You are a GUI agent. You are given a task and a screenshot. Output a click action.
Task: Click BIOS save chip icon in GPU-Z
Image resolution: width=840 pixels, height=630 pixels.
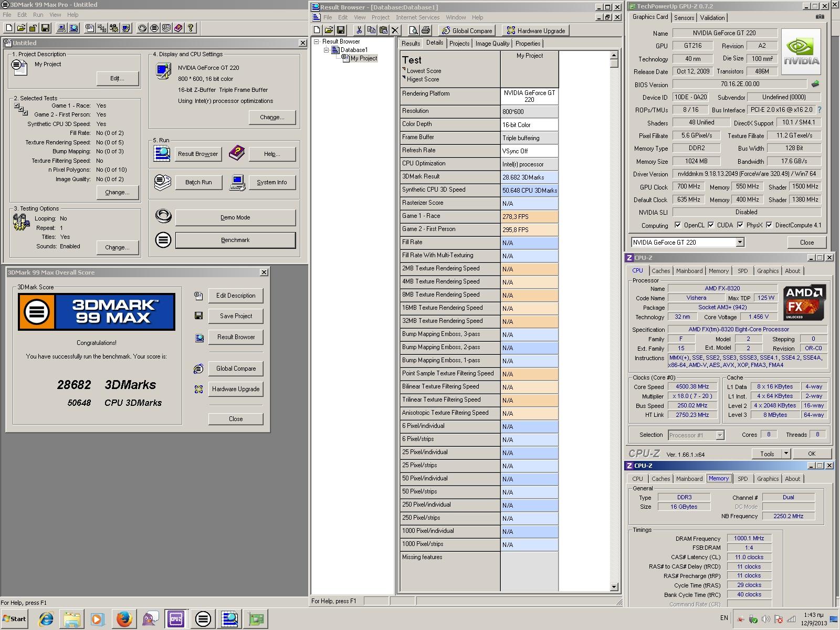(x=815, y=84)
